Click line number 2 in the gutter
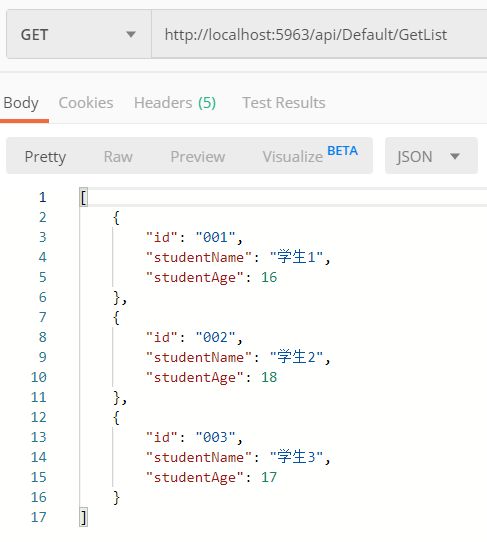 click(x=43, y=217)
